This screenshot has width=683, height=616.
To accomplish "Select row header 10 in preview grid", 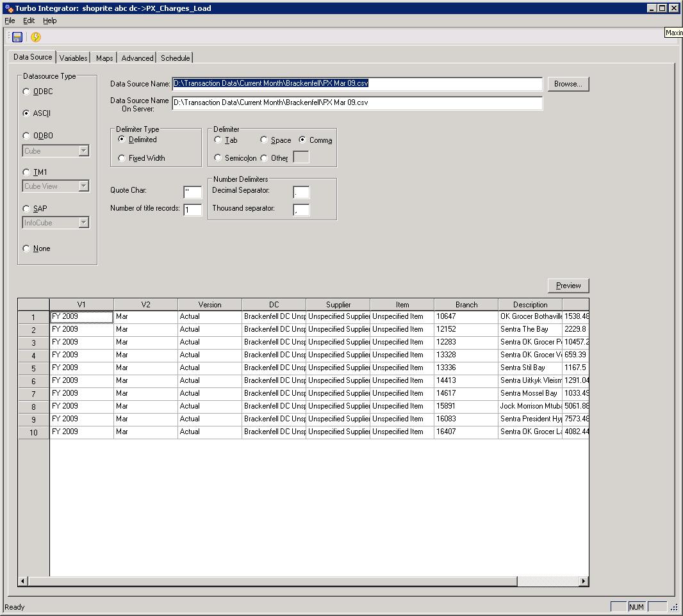I will [33, 432].
